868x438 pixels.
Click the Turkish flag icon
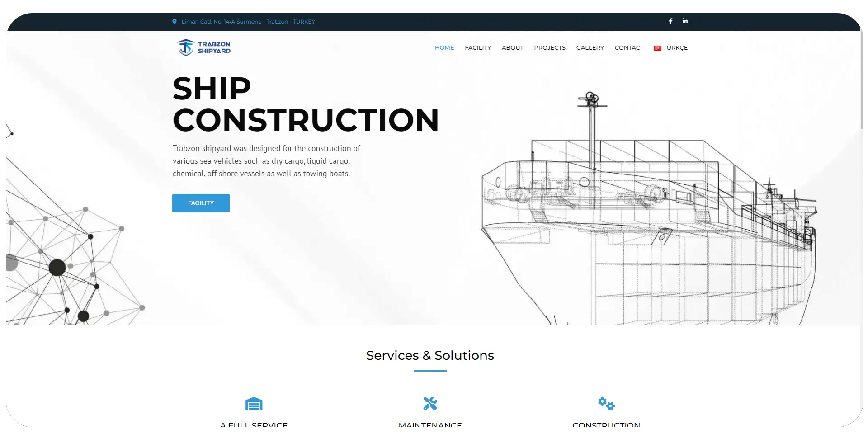click(657, 48)
